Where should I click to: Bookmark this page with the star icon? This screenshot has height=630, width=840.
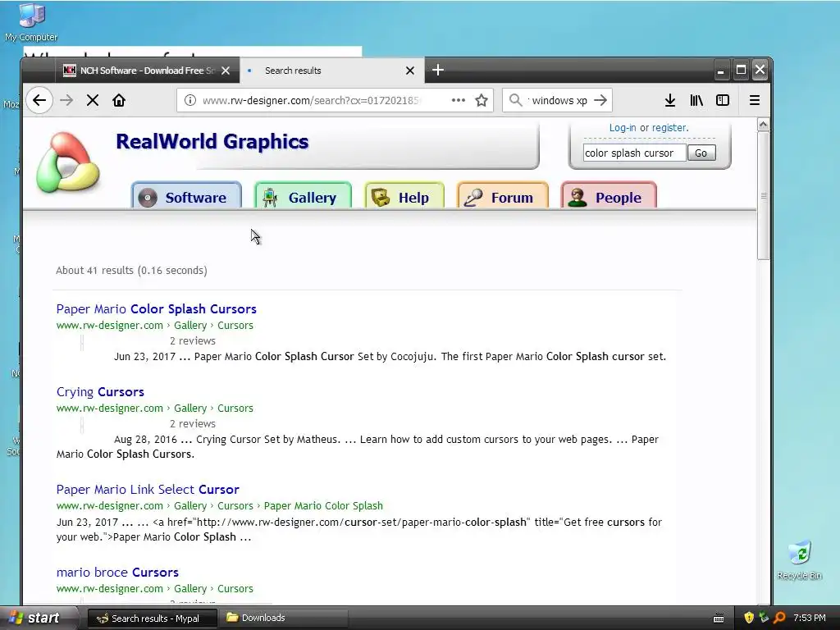click(482, 100)
